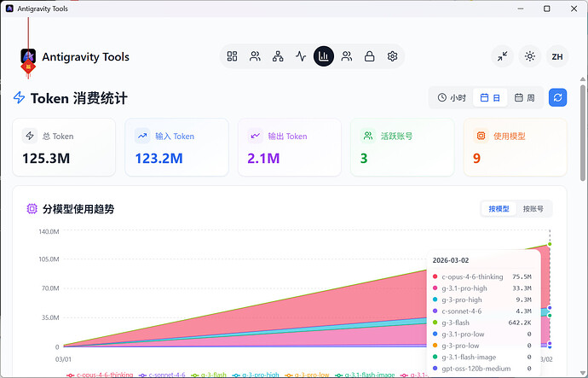Click the 105.0M y-axis label
Screen dimensions: 588x378
tap(49, 259)
